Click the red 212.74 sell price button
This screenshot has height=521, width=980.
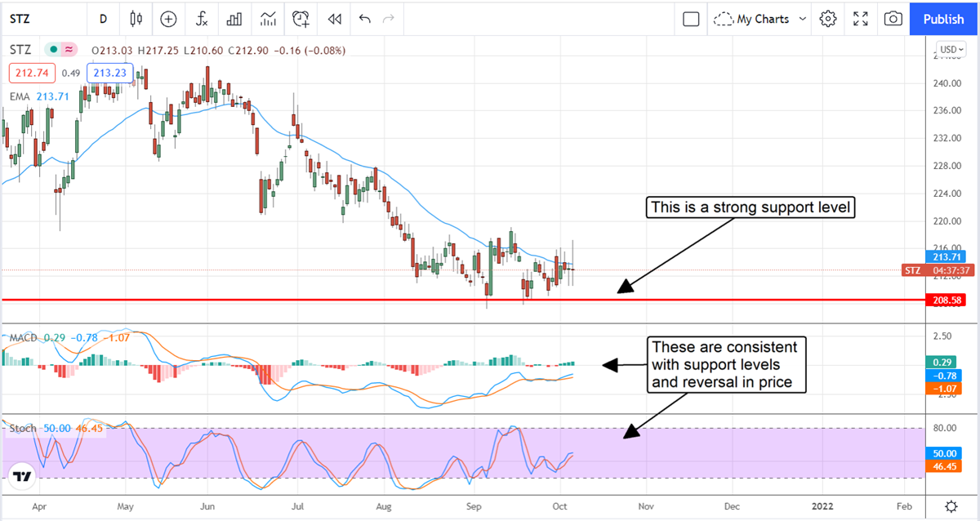click(x=32, y=73)
